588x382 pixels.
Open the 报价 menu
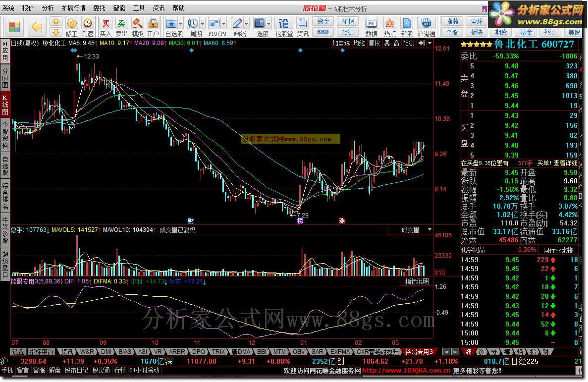coord(28,8)
